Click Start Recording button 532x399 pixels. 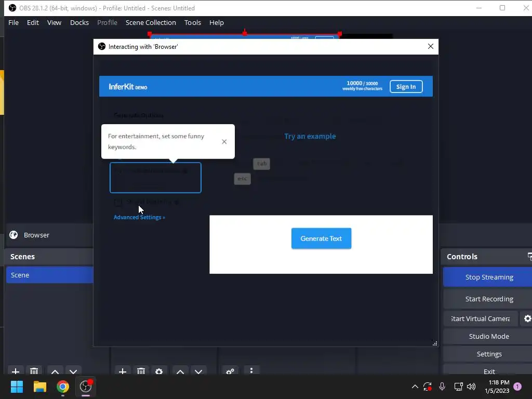coord(489,299)
